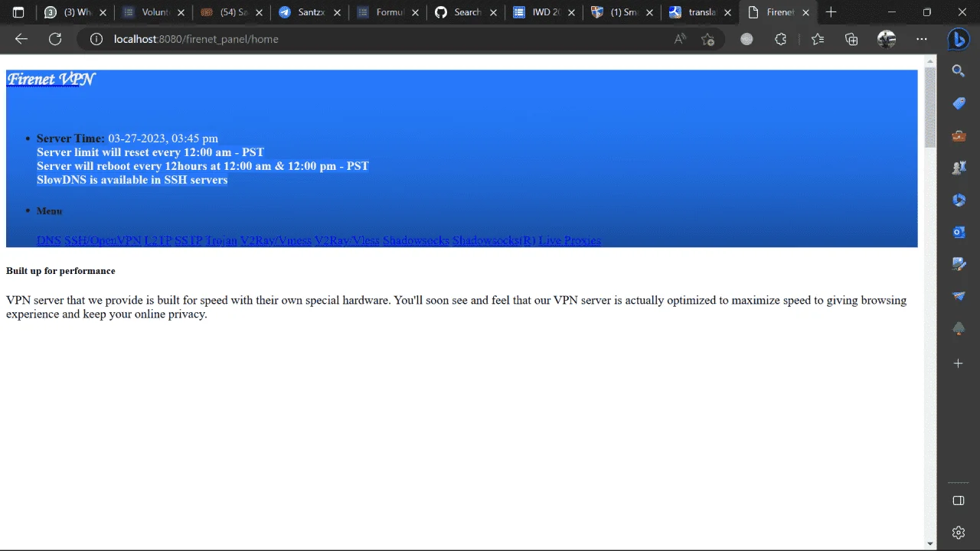980x551 pixels.
Task: Open the Live Proxies link
Action: point(570,240)
